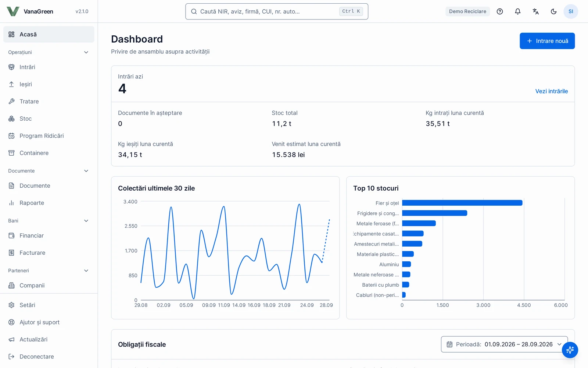Click the v2.1.0 version label

click(82, 11)
